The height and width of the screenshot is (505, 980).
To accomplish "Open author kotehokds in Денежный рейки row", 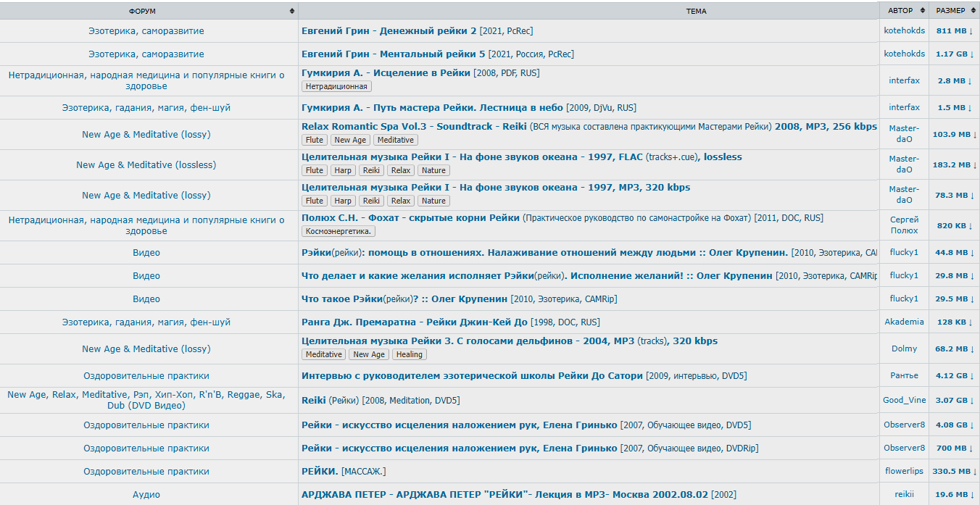I will pos(904,31).
